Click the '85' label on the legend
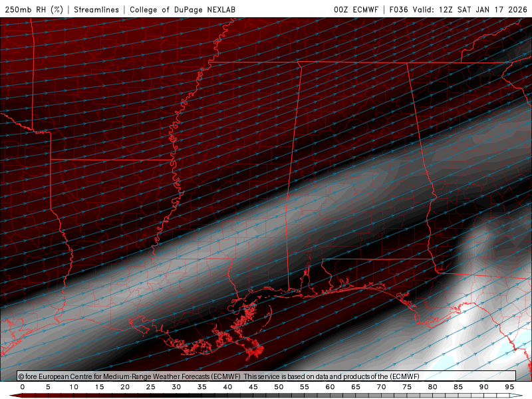 point(458,387)
